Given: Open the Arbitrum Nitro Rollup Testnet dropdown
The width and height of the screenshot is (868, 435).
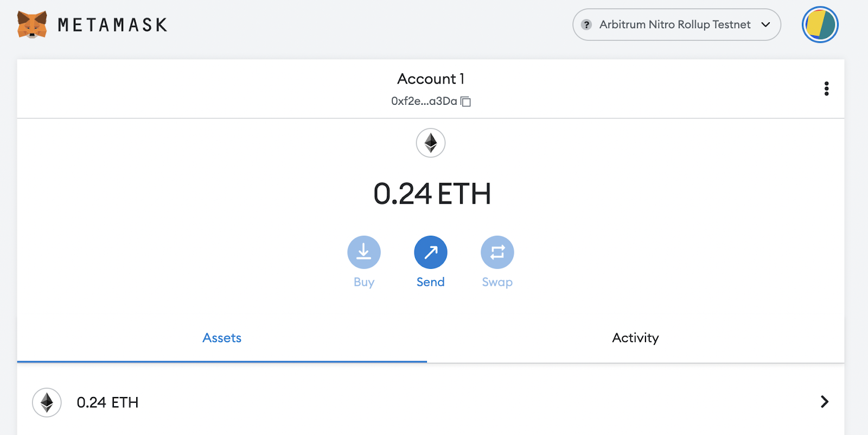Looking at the screenshot, I should 674,24.
